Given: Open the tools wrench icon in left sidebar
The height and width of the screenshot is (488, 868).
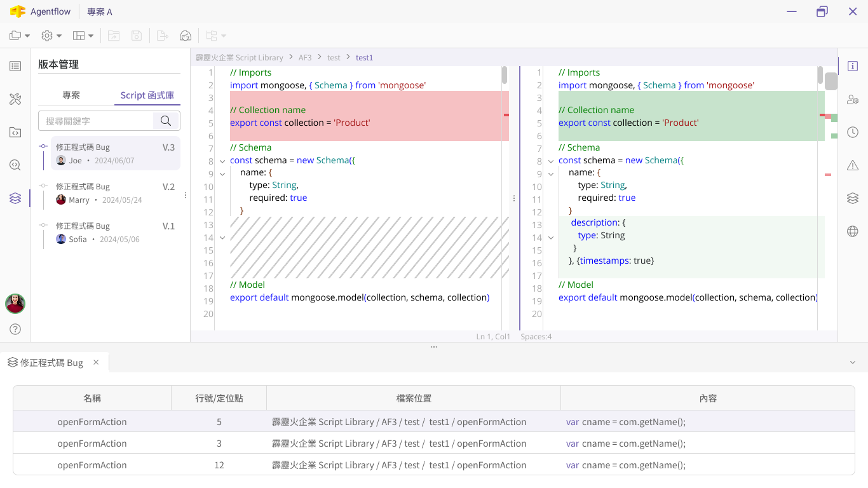Looking at the screenshot, I should pyautogui.click(x=15, y=99).
